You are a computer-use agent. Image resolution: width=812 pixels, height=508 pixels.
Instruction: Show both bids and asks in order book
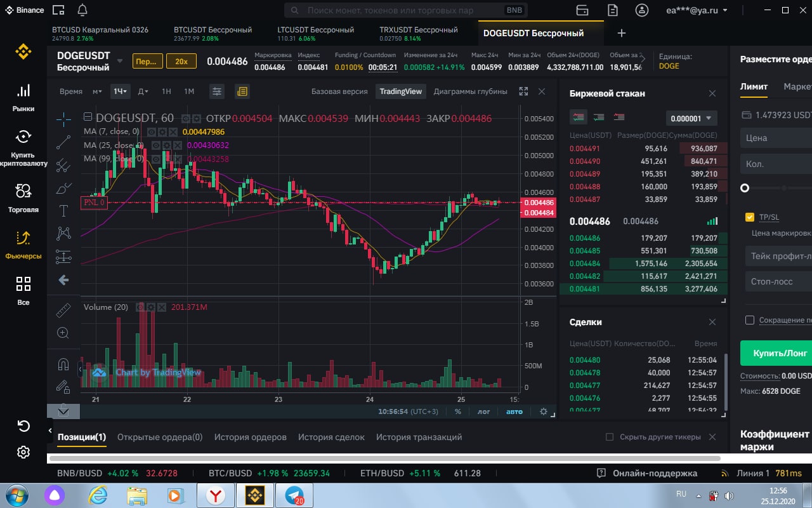578,117
